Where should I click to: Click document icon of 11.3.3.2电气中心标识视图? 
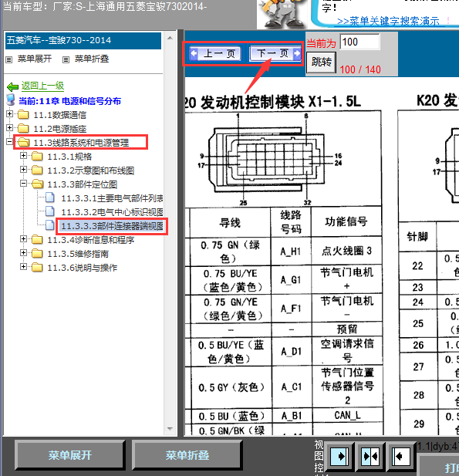(x=50, y=211)
